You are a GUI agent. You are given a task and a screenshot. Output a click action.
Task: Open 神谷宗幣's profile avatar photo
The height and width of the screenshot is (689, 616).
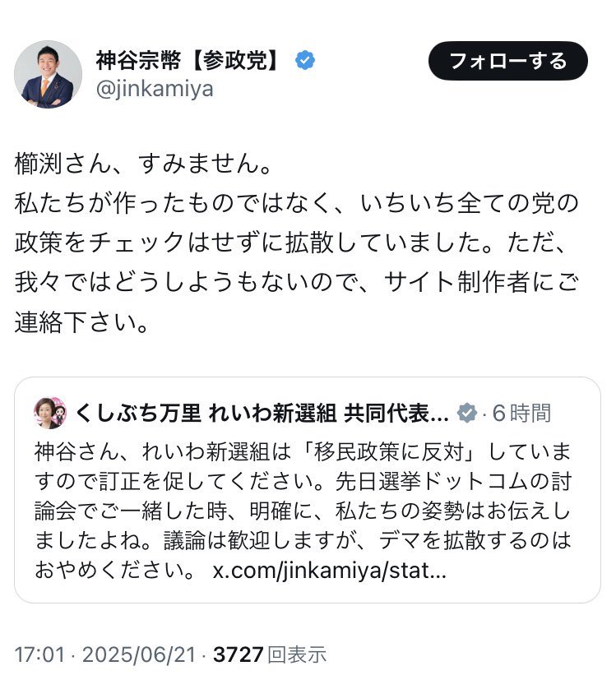coord(48,75)
